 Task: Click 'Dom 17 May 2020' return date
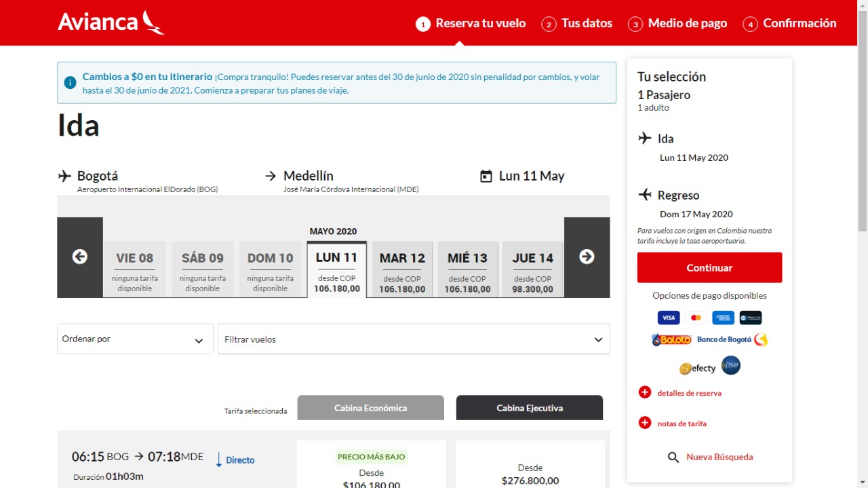point(696,214)
